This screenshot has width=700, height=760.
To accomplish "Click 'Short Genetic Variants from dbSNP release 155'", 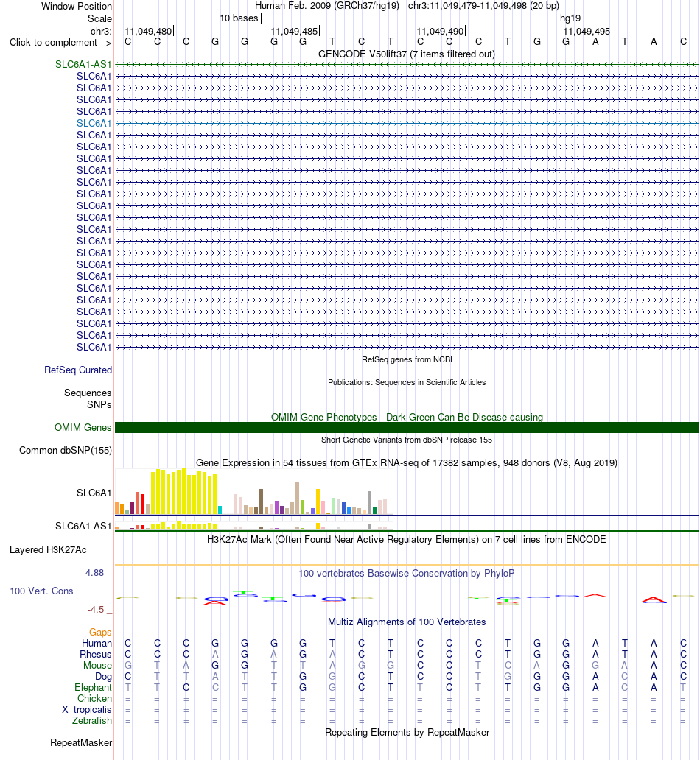I will (407, 440).
